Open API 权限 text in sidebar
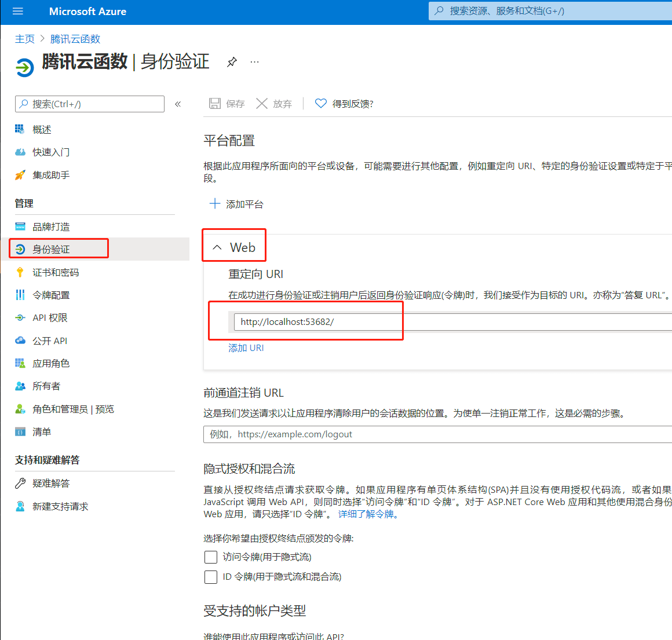672x640 pixels. click(50, 318)
